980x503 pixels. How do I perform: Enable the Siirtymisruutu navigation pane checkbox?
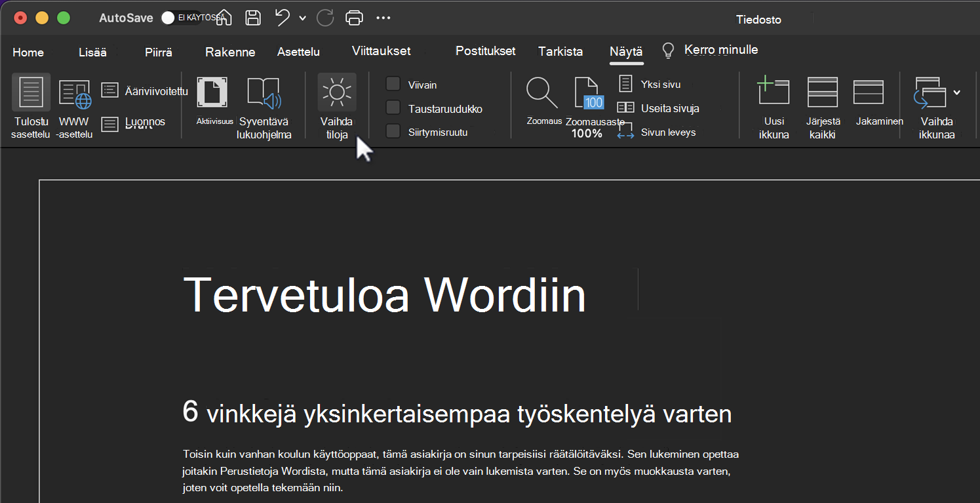coord(393,131)
